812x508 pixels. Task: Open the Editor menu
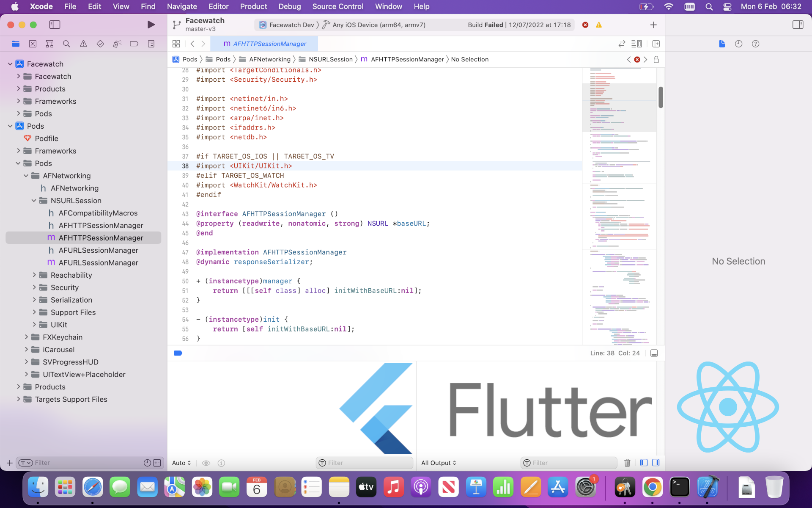point(218,6)
